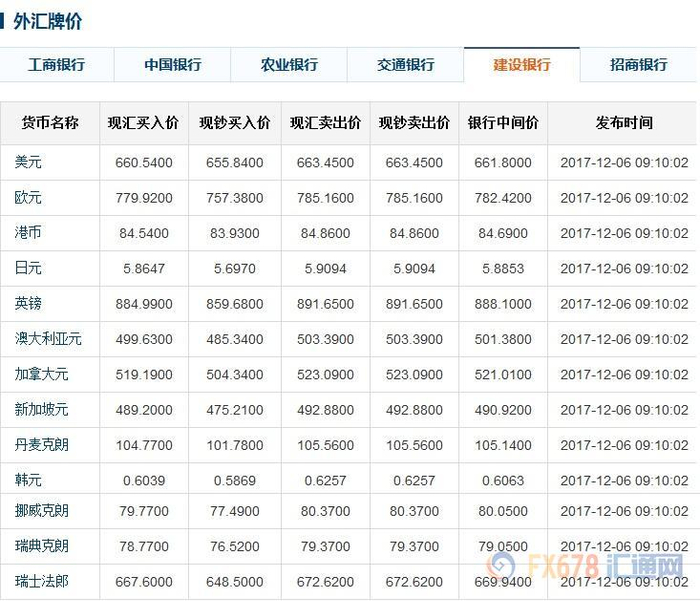Switch to the 工商银行 tab
The height and width of the screenshot is (601, 700).
coord(57,65)
